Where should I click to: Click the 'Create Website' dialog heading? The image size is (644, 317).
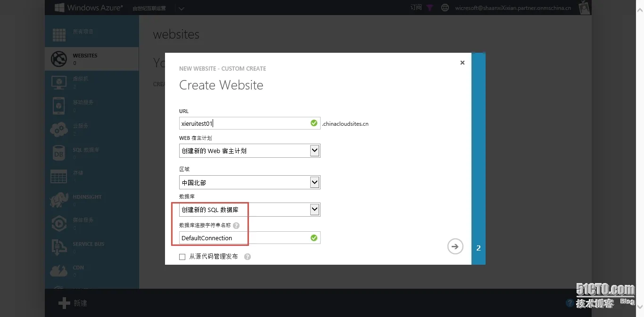click(221, 85)
